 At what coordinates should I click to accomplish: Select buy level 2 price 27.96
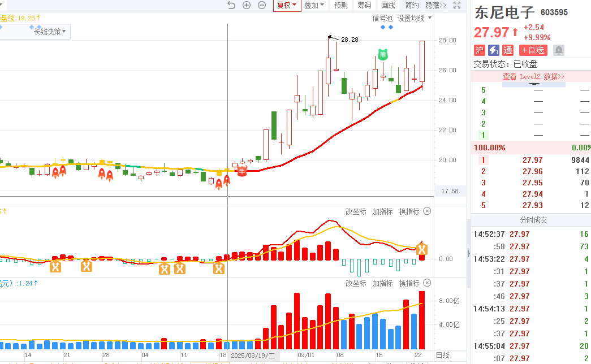point(533,171)
